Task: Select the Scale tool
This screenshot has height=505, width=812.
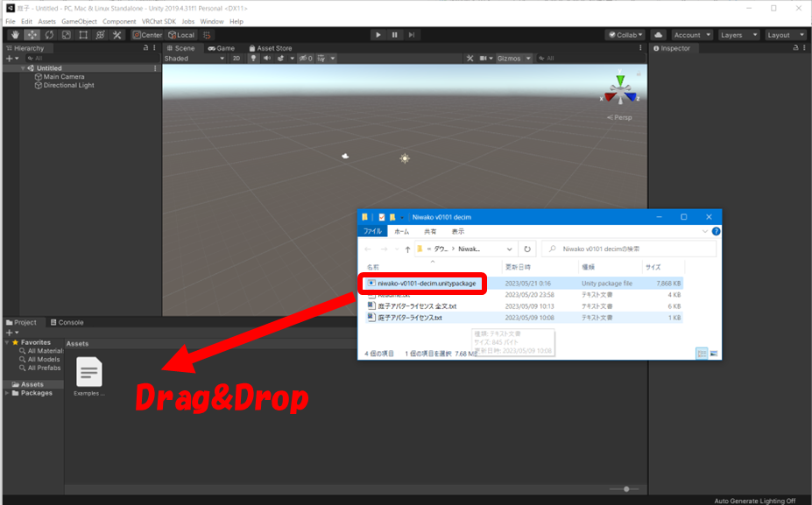Action: 66,35
